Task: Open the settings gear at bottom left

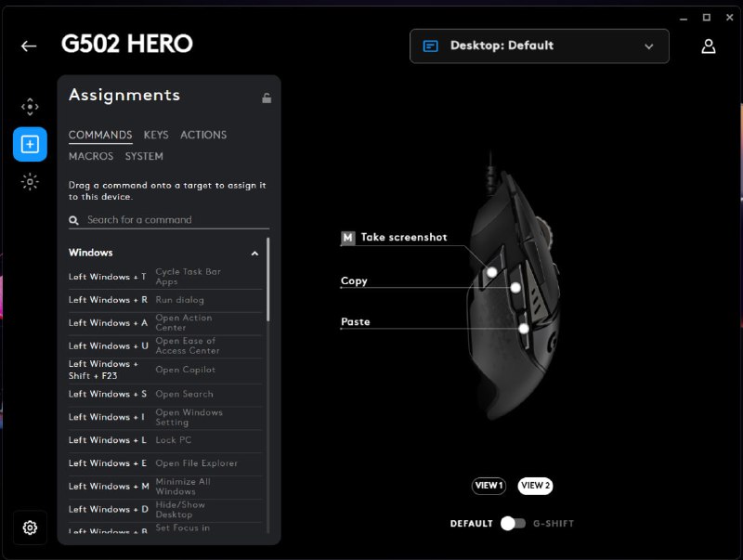Action: (30, 527)
